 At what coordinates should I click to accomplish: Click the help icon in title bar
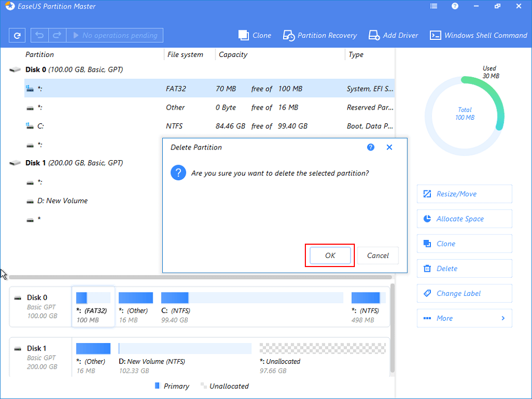pyautogui.click(x=455, y=6)
